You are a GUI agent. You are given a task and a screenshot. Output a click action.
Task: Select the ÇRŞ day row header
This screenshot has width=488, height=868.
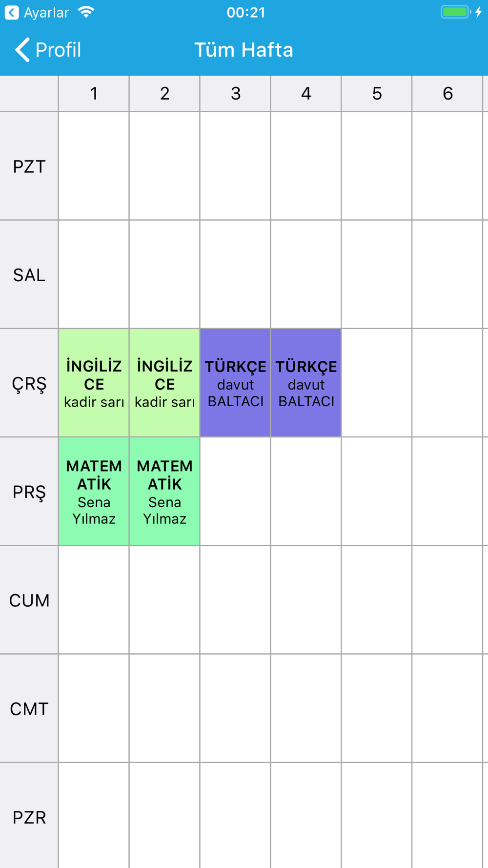[29, 383]
